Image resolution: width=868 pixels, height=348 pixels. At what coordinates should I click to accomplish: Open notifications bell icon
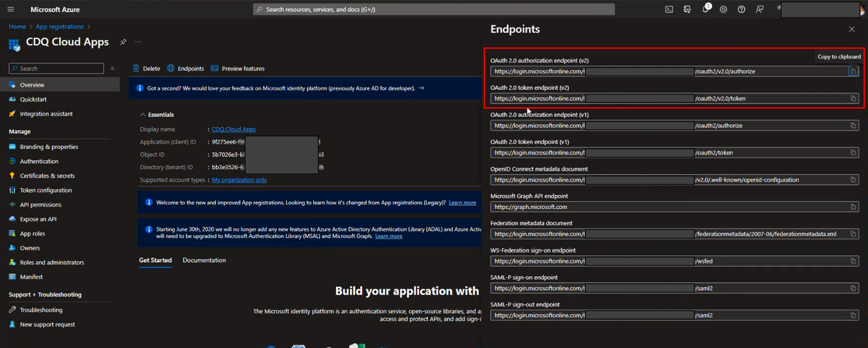(705, 9)
